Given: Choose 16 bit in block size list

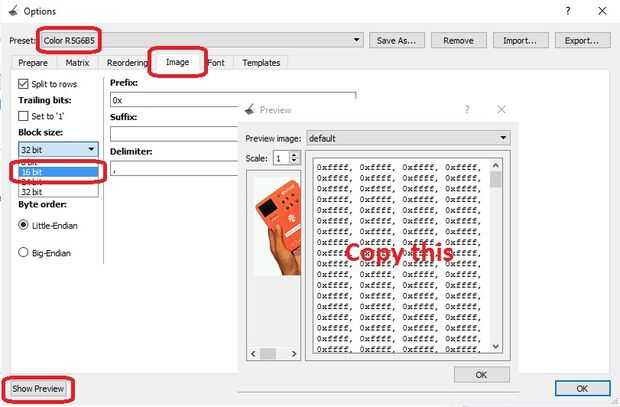Looking at the screenshot, I should 58,172.
